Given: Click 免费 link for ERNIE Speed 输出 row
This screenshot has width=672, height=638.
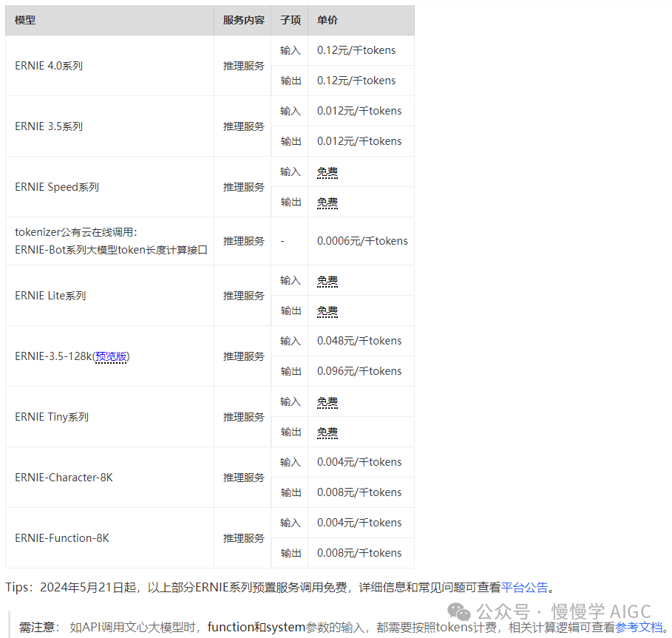Looking at the screenshot, I should click(x=327, y=202).
